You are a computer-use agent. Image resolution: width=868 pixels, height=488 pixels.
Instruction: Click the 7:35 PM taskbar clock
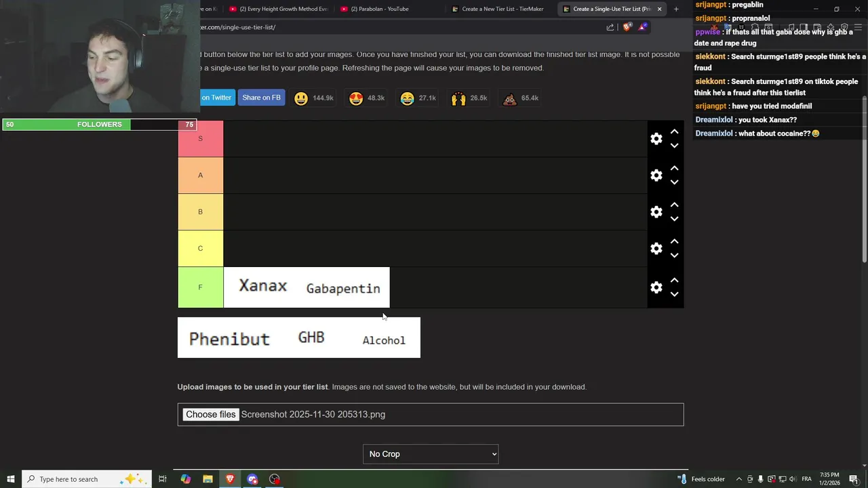pyautogui.click(x=829, y=479)
